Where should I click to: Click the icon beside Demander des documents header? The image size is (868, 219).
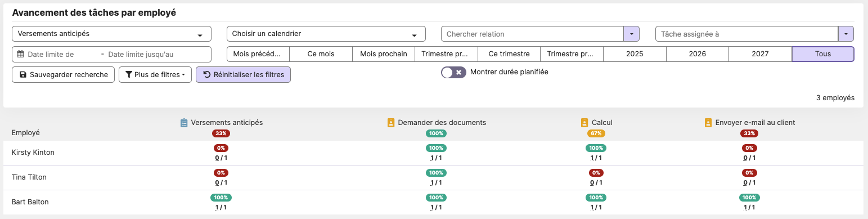click(x=391, y=123)
